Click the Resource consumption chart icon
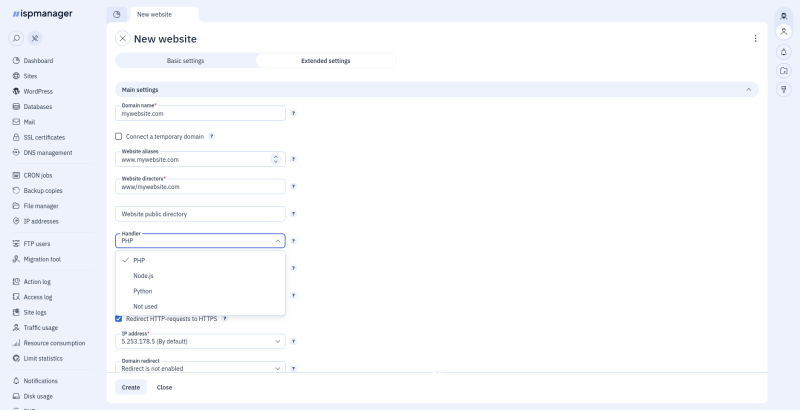 pos(16,343)
